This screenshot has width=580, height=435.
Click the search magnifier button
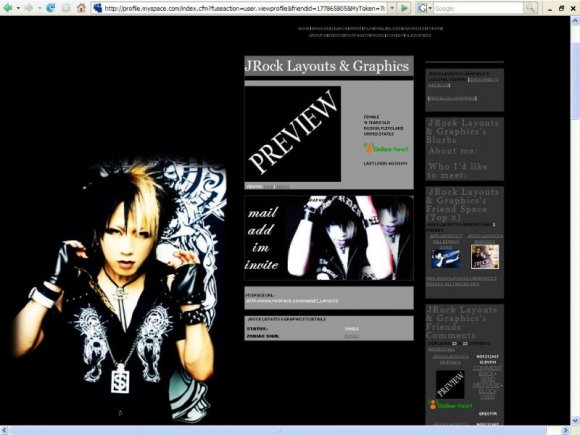[x=530, y=8]
